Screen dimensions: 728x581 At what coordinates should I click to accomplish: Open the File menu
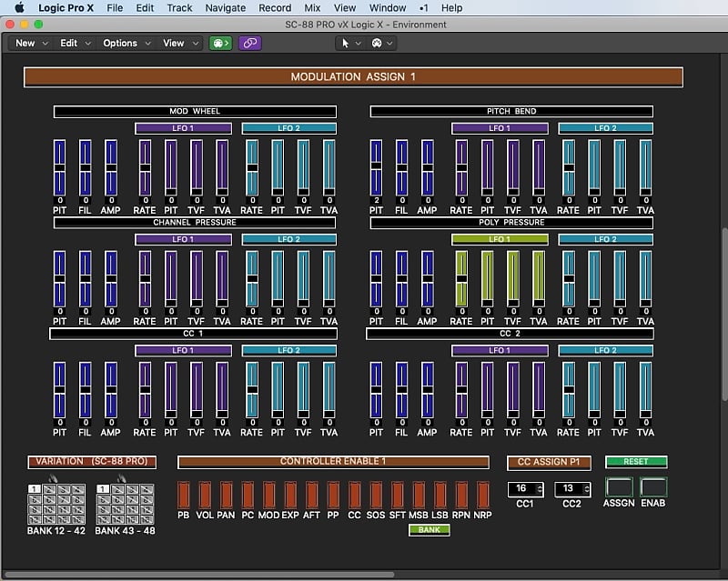click(115, 8)
